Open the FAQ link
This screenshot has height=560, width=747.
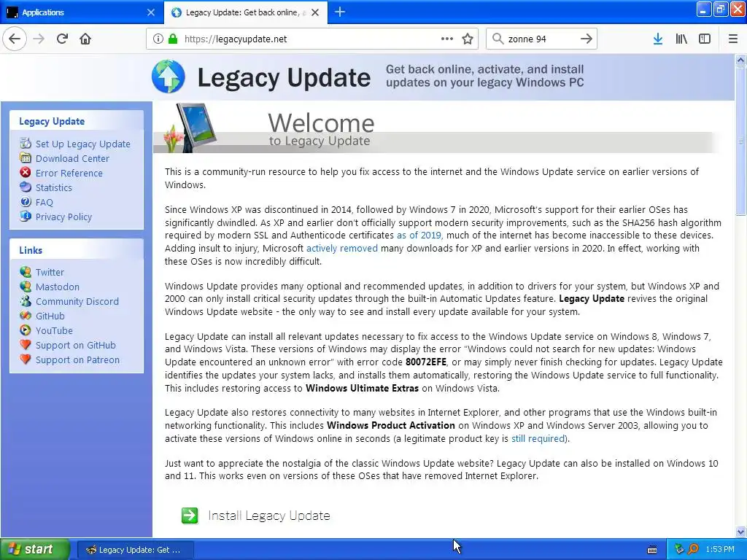coord(44,203)
